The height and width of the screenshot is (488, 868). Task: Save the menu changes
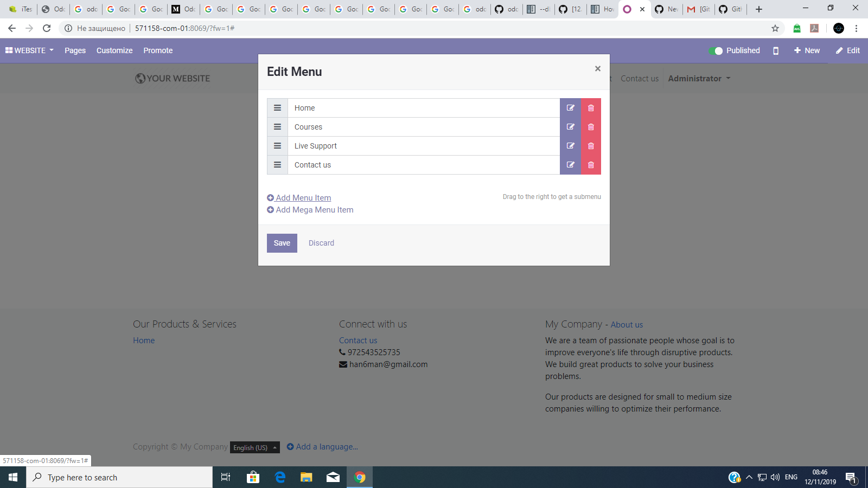click(282, 243)
